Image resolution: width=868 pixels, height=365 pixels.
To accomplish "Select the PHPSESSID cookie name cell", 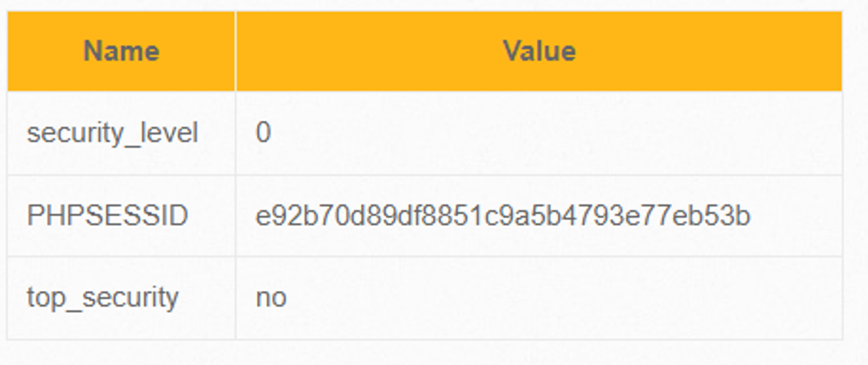I will coord(122,216).
